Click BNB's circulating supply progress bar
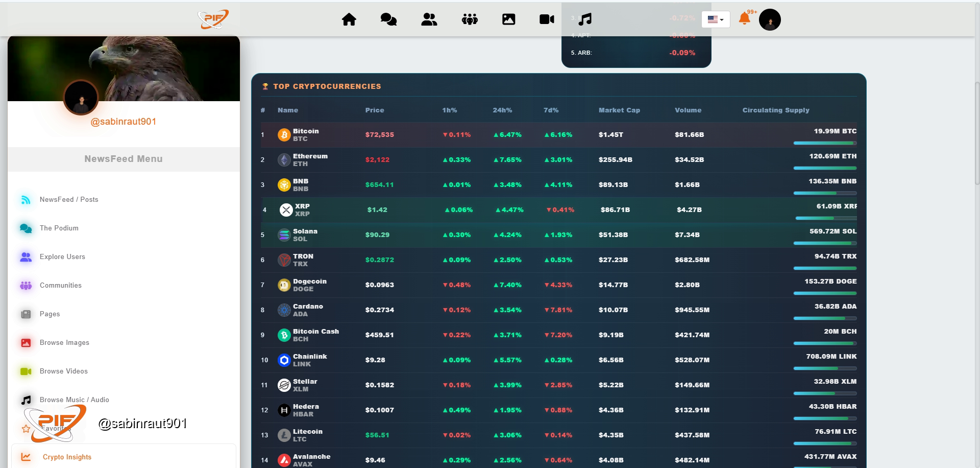980x468 pixels. (825, 193)
